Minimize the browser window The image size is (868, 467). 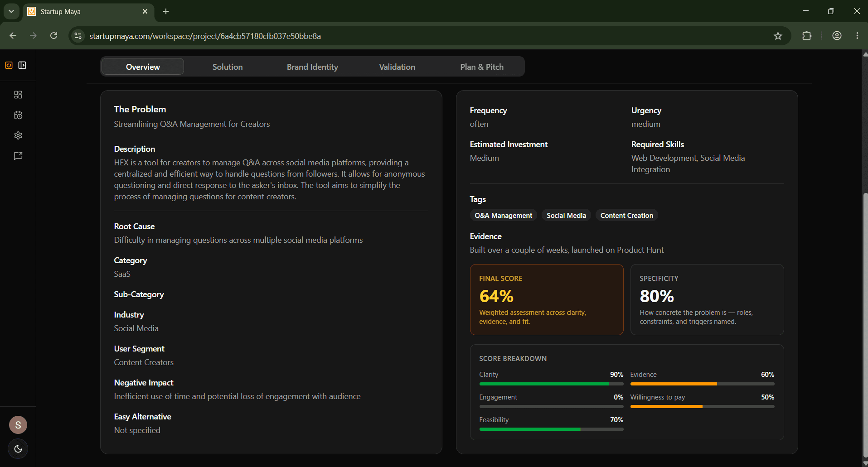[x=805, y=11]
